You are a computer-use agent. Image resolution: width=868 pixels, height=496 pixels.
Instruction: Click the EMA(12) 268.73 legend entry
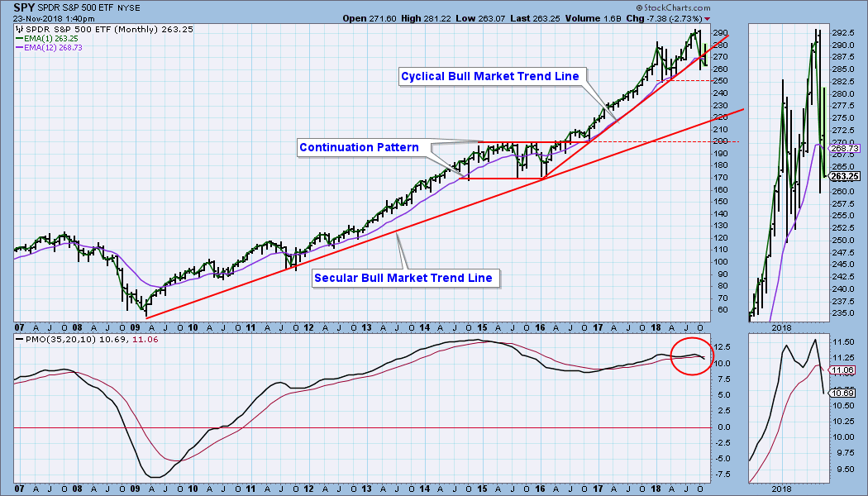point(49,48)
